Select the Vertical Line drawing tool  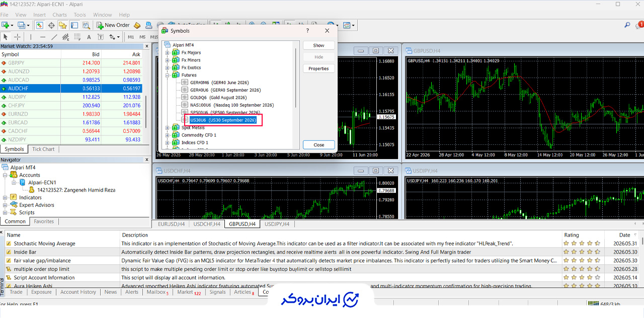pyautogui.click(x=31, y=37)
